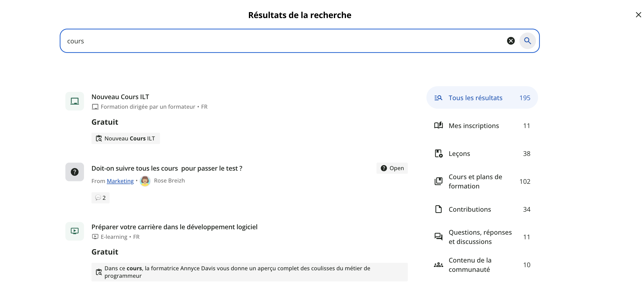This screenshot has height=285, width=644.
Task: Click the question mark result icon
Action: tap(75, 172)
